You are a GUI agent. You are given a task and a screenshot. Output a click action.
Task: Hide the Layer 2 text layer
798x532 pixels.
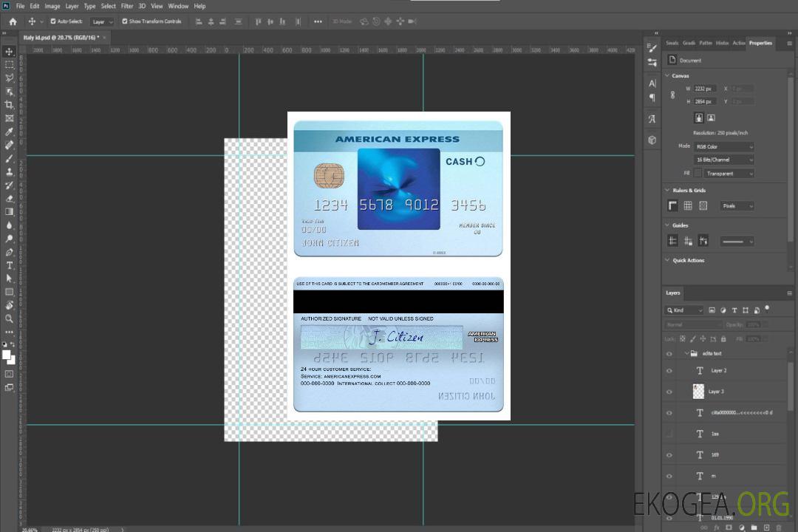669,371
